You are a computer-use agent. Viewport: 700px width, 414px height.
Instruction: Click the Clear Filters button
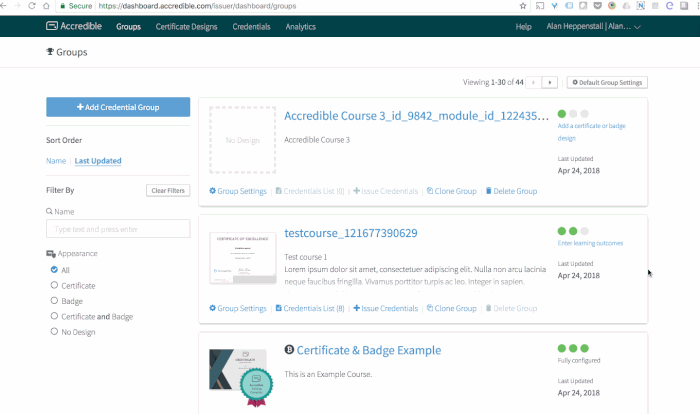pyautogui.click(x=168, y=190)
